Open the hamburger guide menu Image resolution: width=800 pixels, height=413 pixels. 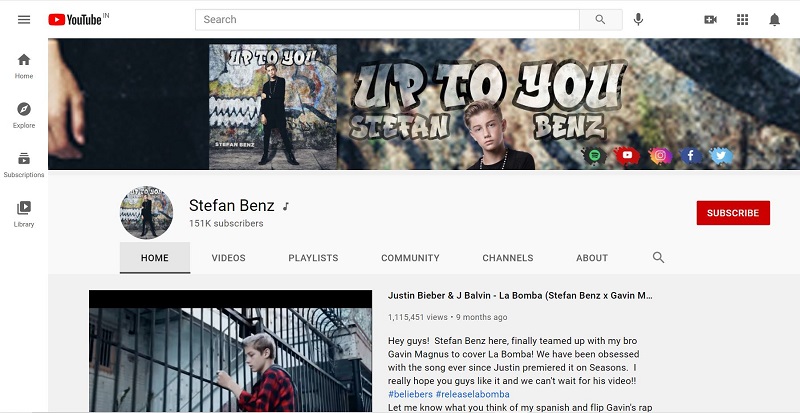click(24, 19)
